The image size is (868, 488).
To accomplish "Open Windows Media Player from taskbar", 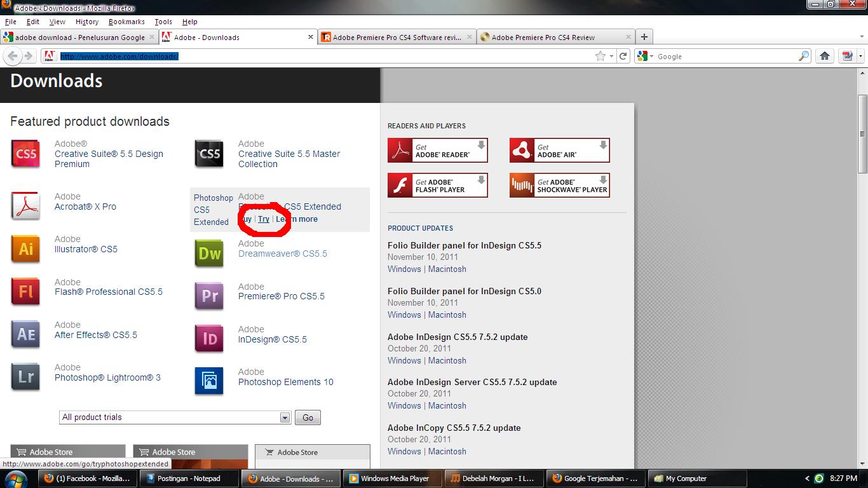I will click(x=393, y=478).
